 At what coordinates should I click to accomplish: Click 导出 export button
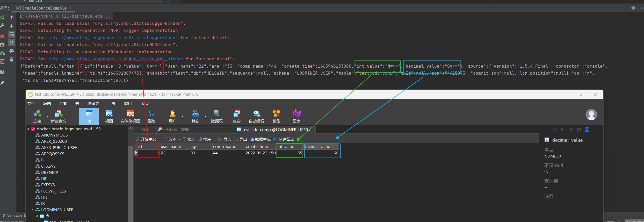click(x=241, y=139)
